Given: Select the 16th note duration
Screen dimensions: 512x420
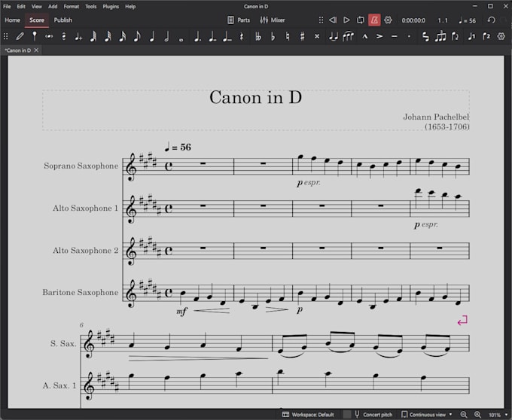Looking at the screenshot, I should pos(123,37).
